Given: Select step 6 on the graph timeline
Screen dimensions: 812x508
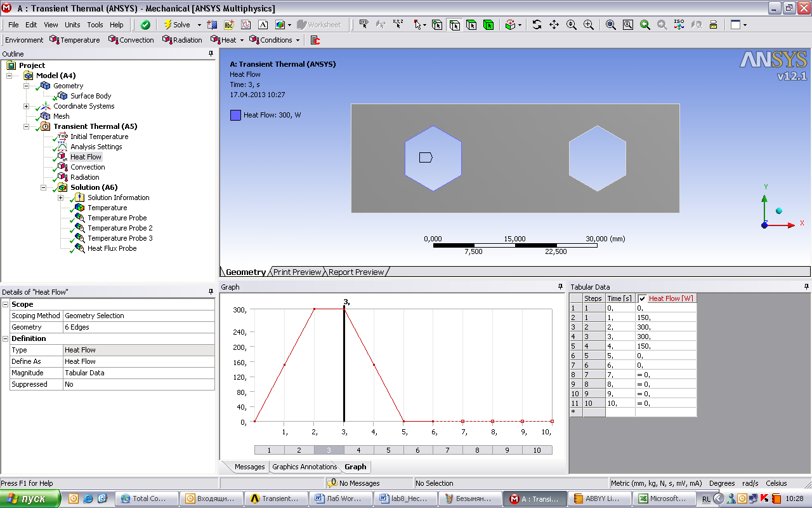Looking at the screenshot, I should point(417,450).
